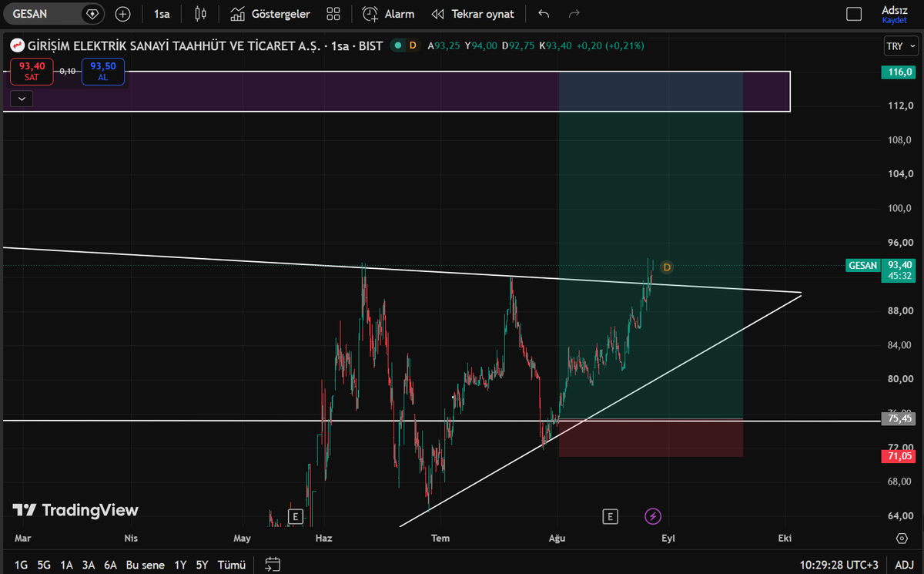Switch to the 1G time range
The width and height of the screenshot is (924, 574).
click(x=22, y=565)
